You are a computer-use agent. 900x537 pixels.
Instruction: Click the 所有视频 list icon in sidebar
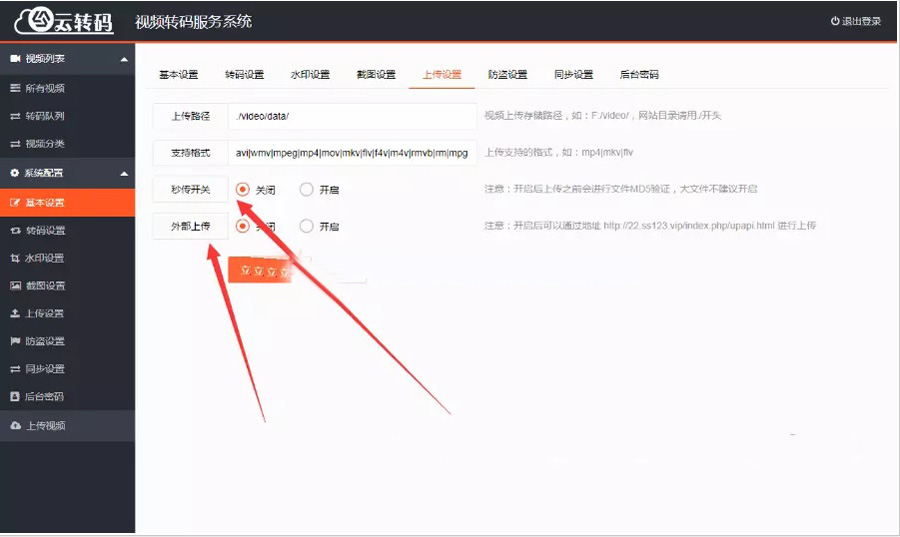coord(15,88)
